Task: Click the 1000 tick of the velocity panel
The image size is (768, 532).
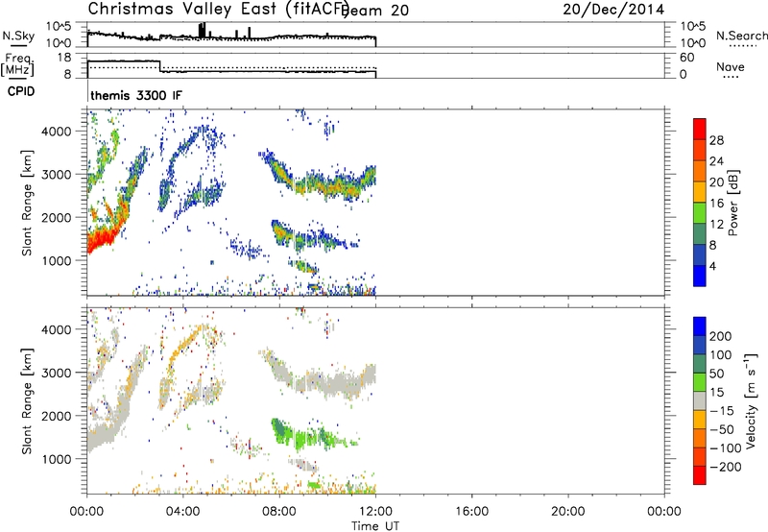Action: [57, 459]
